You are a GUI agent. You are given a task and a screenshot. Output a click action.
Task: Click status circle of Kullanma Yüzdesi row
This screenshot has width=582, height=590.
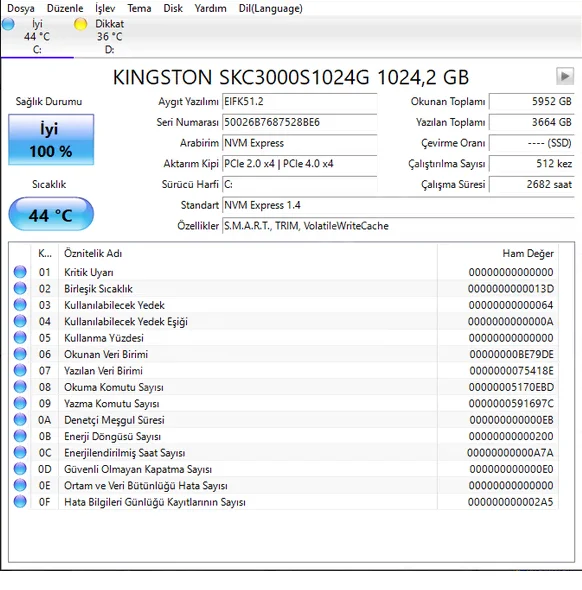(x=20, y=338)
